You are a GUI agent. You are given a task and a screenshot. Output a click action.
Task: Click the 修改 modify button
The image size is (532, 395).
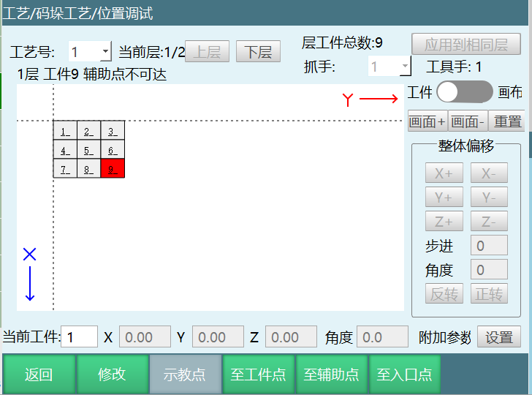click(112, 375)
